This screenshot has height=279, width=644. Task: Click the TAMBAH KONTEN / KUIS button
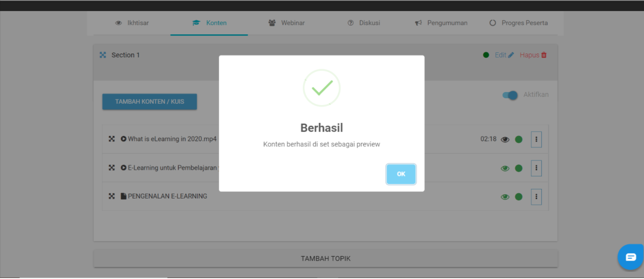(x=150, y=102)
